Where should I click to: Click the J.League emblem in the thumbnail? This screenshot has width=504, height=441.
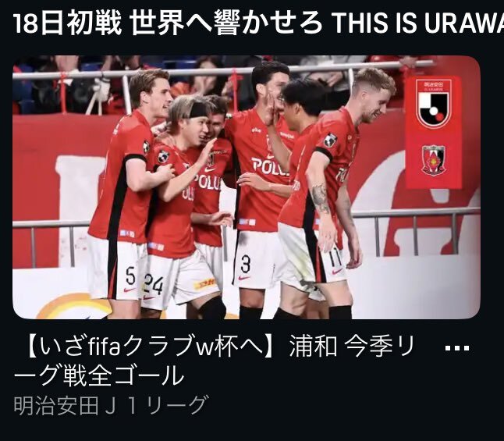coord(434,104)
